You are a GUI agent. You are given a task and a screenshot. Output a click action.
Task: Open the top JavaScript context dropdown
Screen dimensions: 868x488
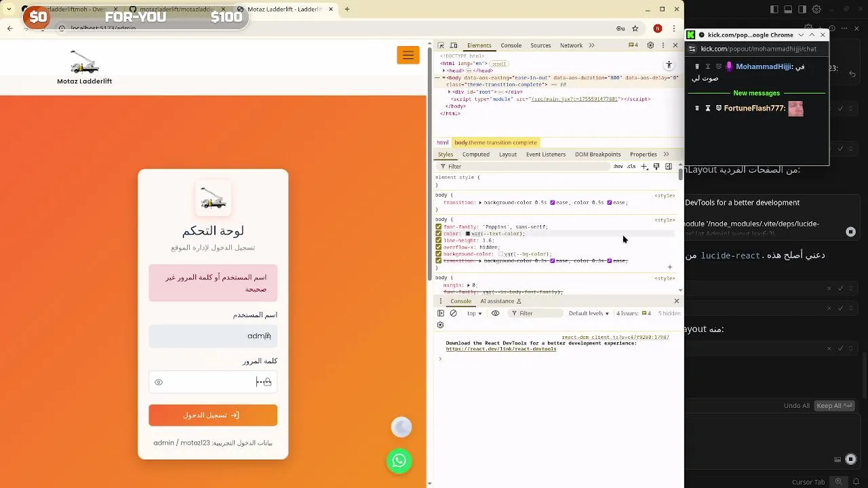tap(475, 314)
